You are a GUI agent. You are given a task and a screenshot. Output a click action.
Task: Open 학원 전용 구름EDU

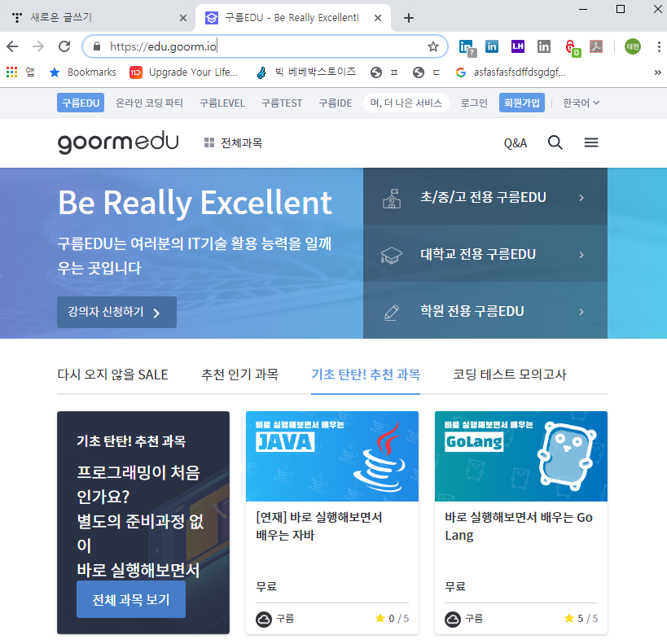485,311
